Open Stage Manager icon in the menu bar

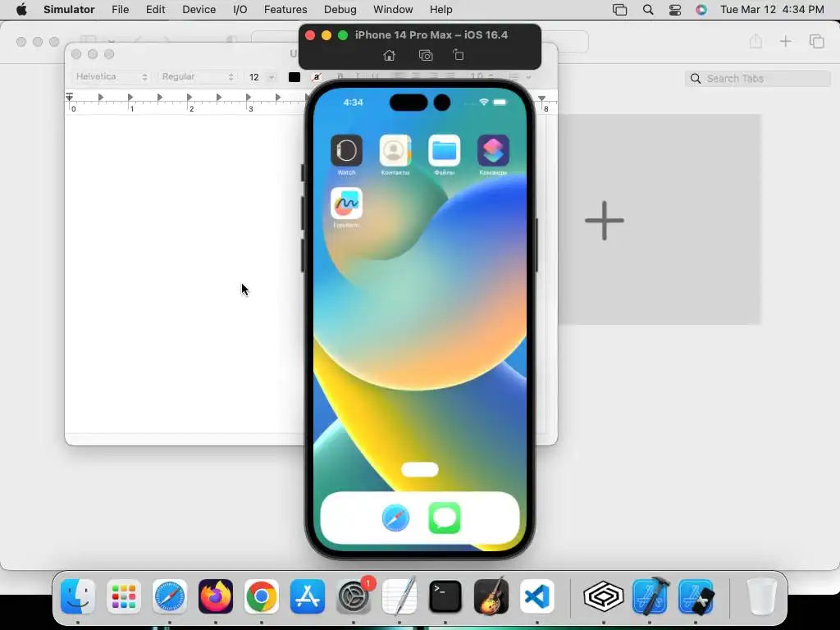[x=620, y=10]
